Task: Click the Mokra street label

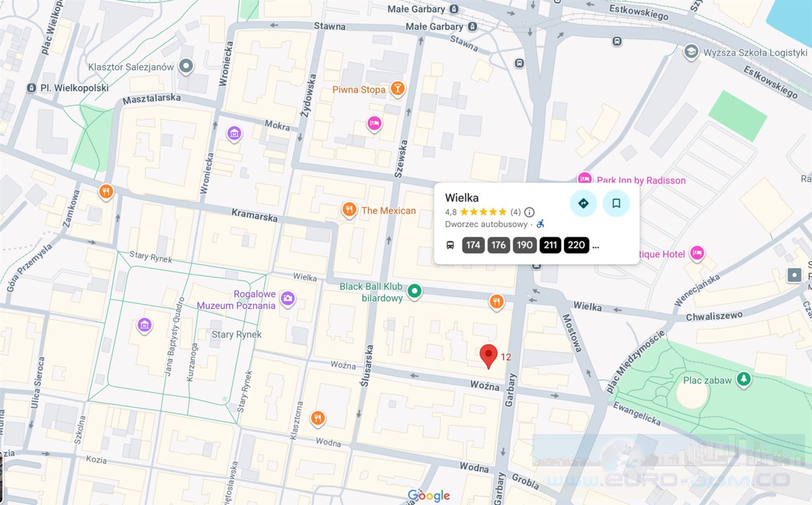Action: point(277,125)
